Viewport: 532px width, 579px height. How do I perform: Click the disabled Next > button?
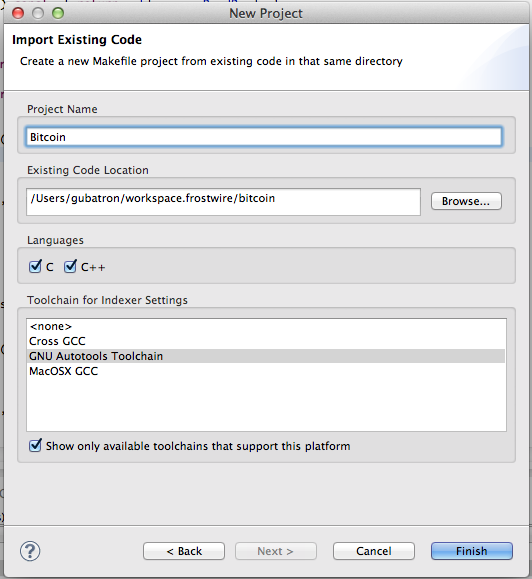click(x=276, y=551)
